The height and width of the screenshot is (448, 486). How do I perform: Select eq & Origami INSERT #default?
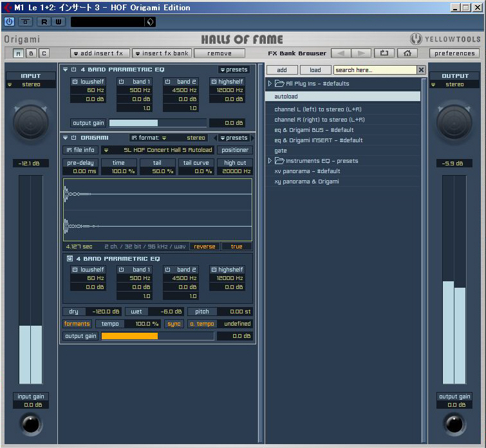[343, 140]
